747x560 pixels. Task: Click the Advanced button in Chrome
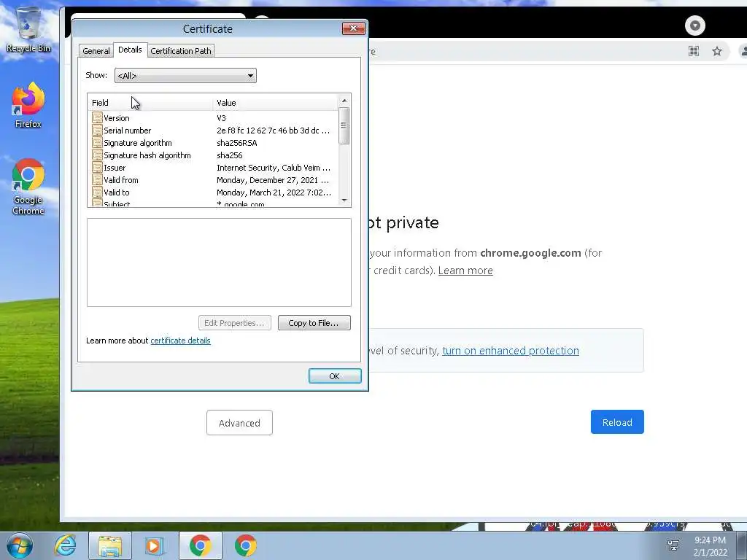click(239, 423)
